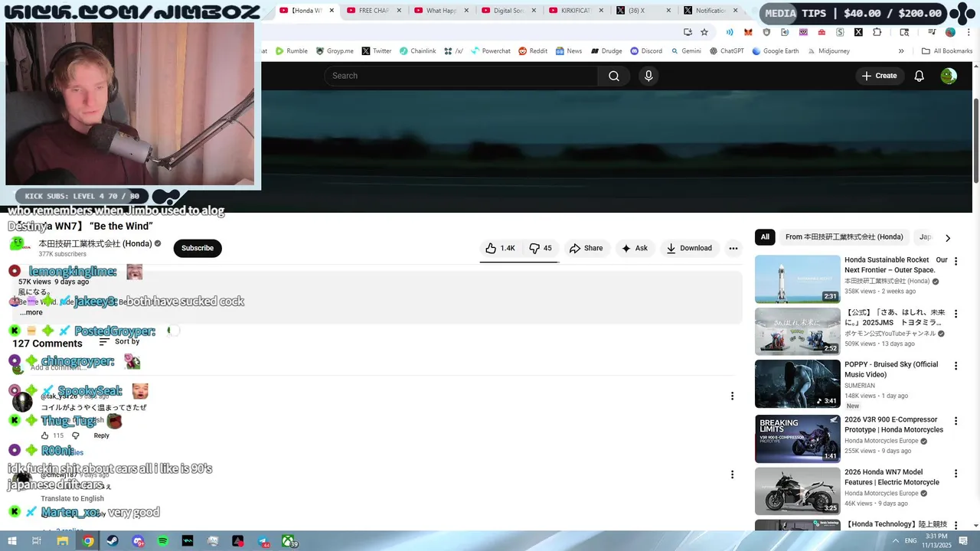Click the X extension icon in toolbar

[x=858, y=32]
